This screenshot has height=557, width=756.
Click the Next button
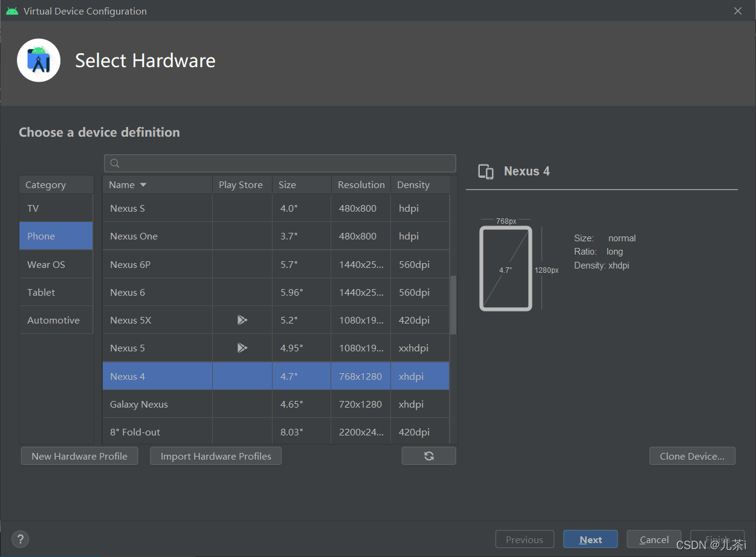click(590, 539)
